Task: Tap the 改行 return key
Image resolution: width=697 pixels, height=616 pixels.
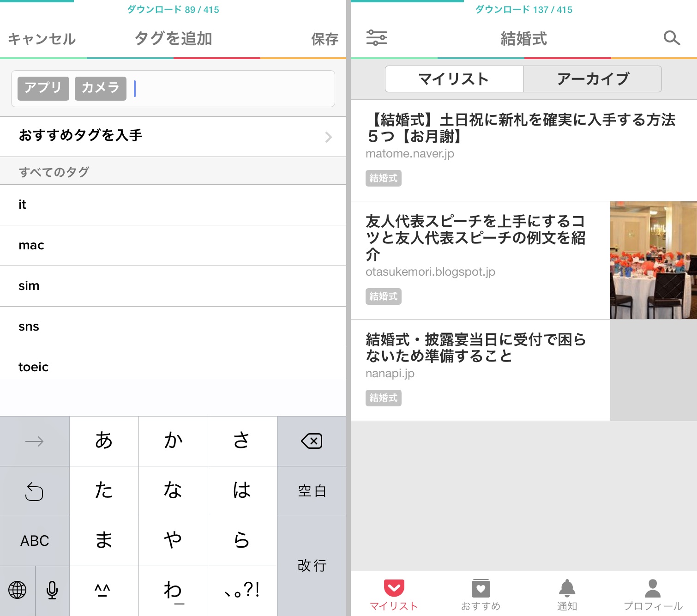Action: point(312,566)
